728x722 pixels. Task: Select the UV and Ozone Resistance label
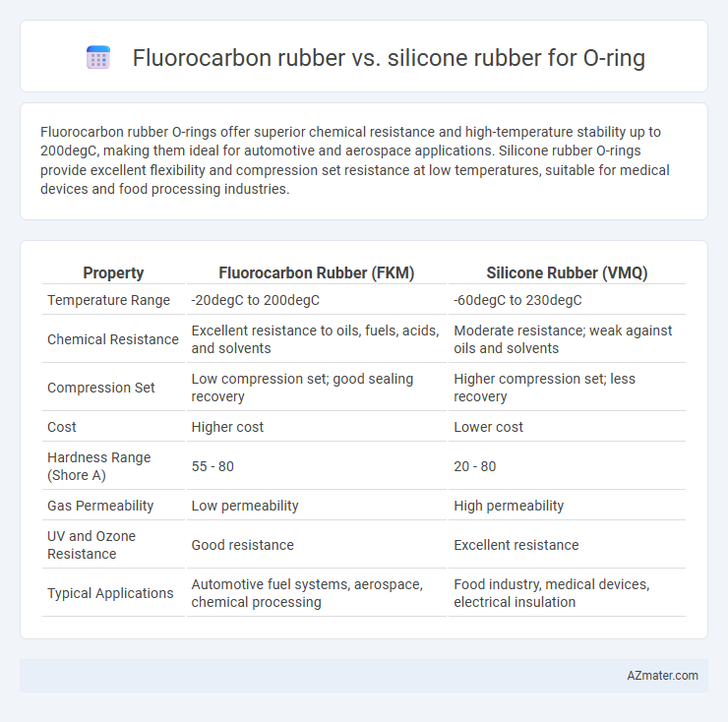pos(91,545)
